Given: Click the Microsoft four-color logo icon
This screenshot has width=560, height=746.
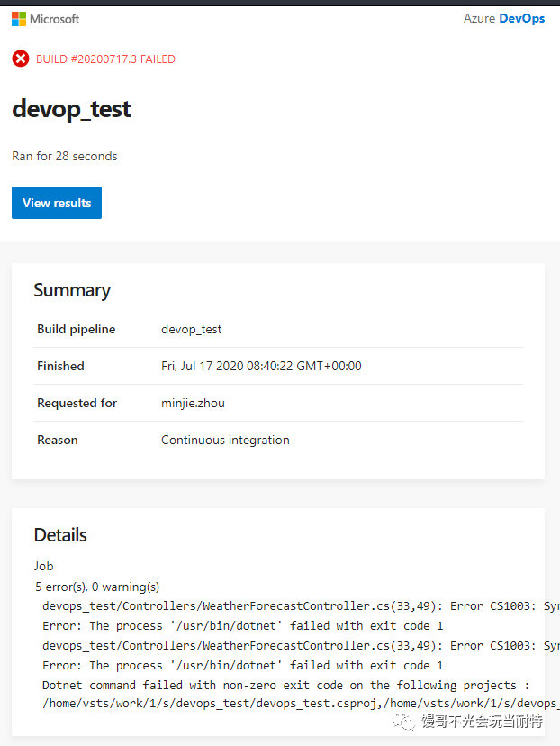Looking at the screenshot, I should (19, 19).
